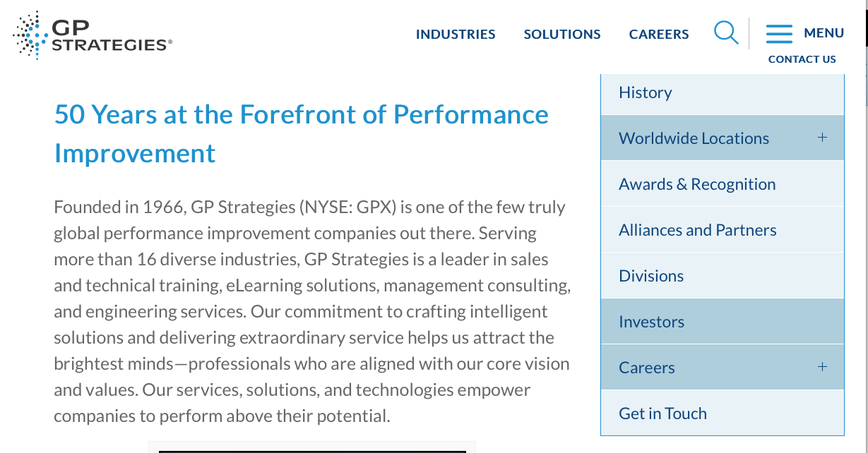The image size is (868, 453).
Task: Open the SOLUTIONS navigation menu
Action: click(x=562, y=34)
